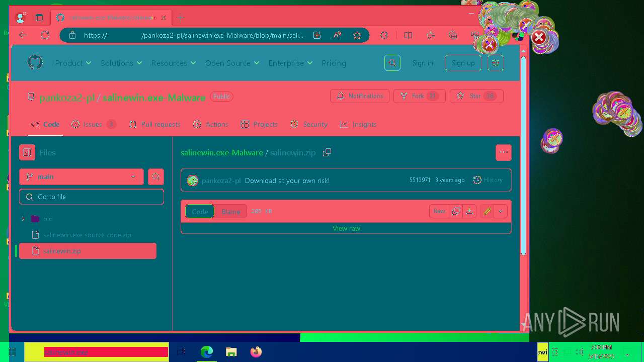
Task: Switch to the Code tab
Action: [x=45, y=124]
